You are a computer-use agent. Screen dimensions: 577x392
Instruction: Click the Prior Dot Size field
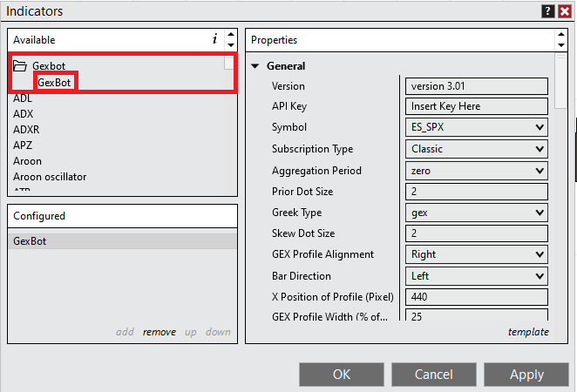[x=477, y=192]
